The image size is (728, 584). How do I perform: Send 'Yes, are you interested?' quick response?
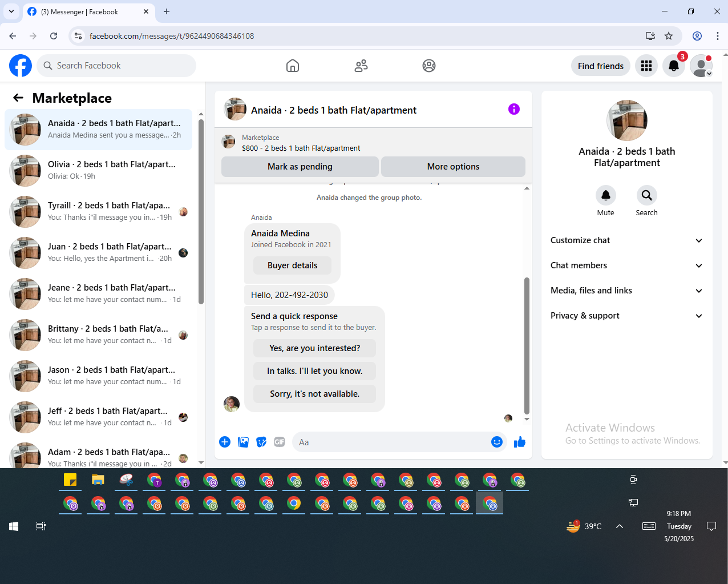click(315, 348)
